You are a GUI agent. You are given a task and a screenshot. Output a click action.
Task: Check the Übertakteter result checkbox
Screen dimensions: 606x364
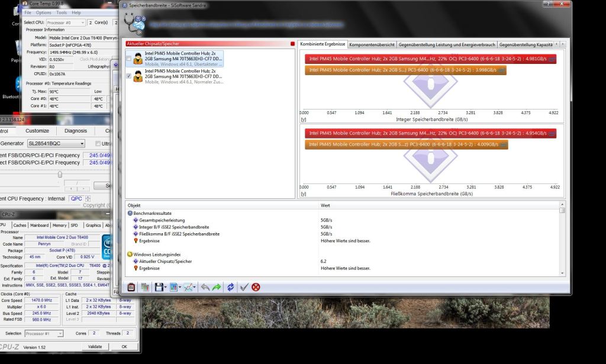point(128,59)
